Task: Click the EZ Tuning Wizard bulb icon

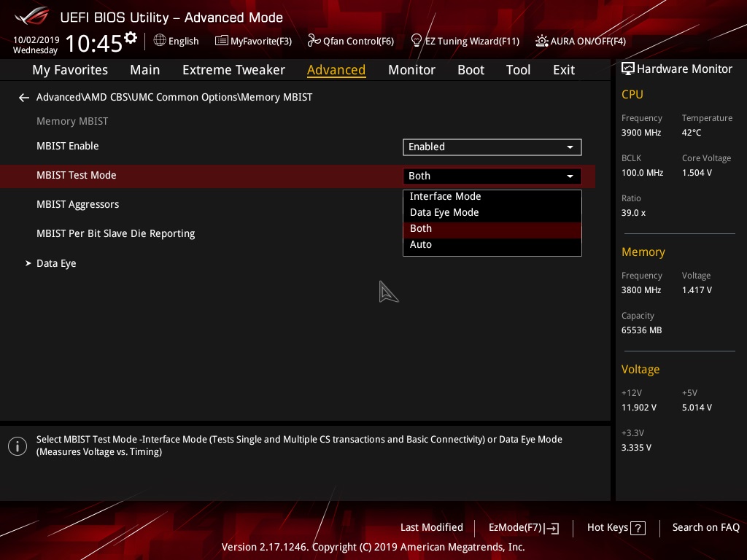Action: [x=417, y=41]
